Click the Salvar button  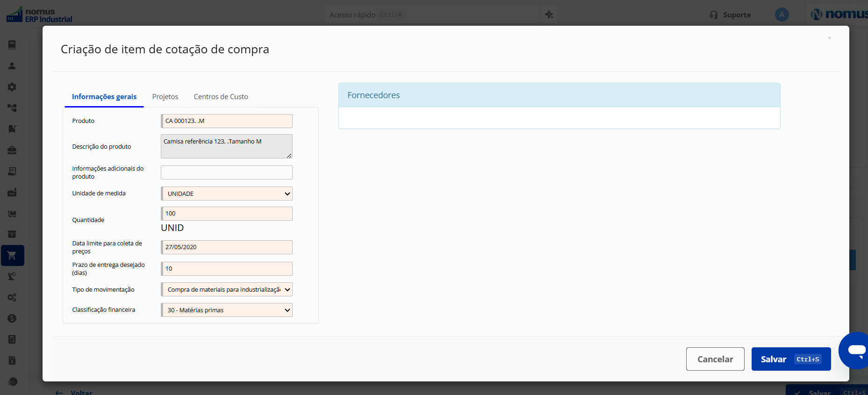(x=791, y=359)
